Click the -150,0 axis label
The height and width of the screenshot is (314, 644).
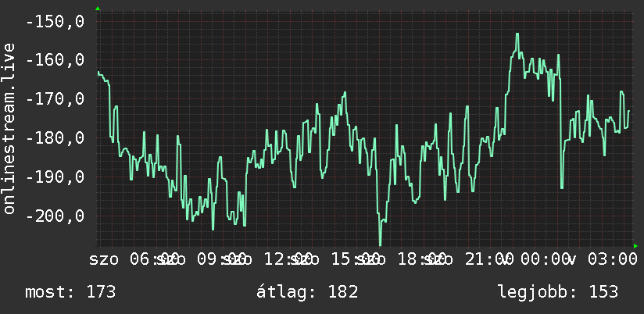pos(55,21)
